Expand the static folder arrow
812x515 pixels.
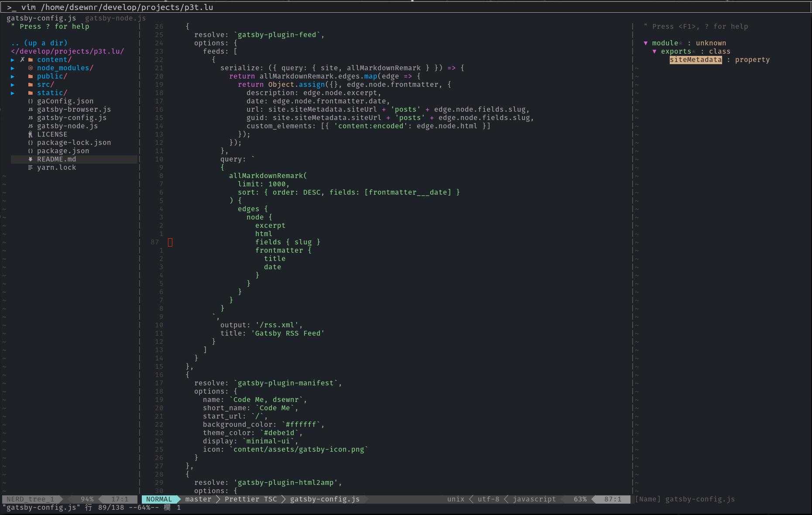[x=13, y=93]
